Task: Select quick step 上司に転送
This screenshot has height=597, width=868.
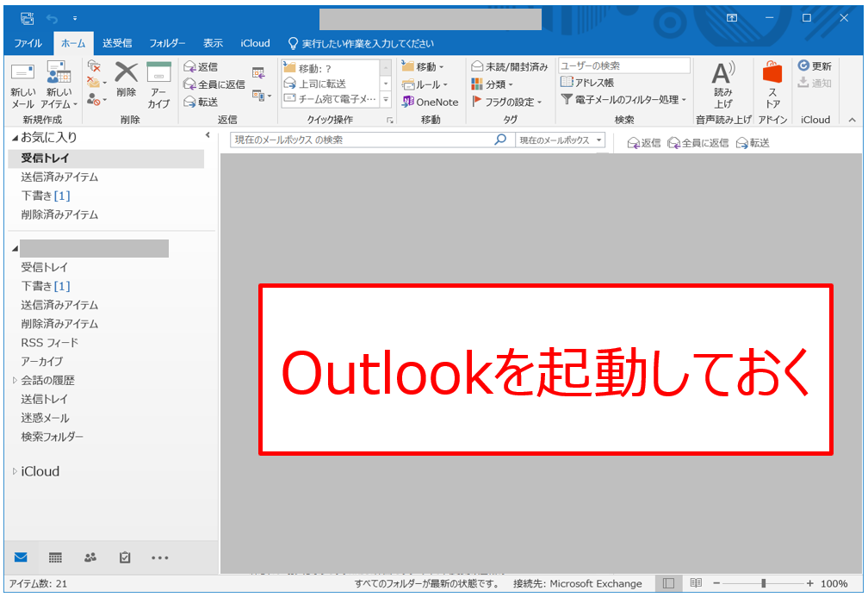Action: pyautogui.click(x=330, y=84)
